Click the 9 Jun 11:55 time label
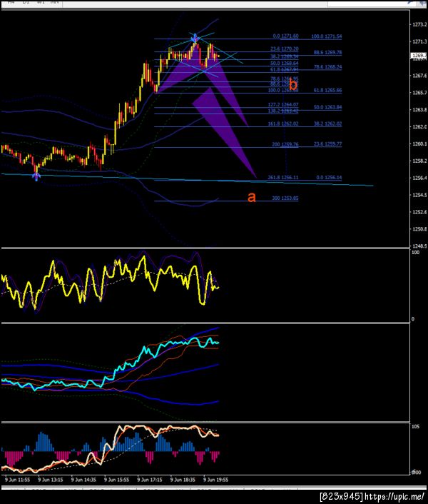This screenshot has height=504, width=428. (x=18, y=480)
